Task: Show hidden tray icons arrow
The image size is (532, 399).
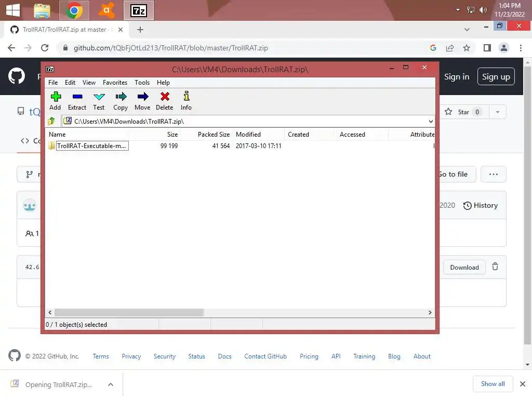Action: click(x=458, y=10)
